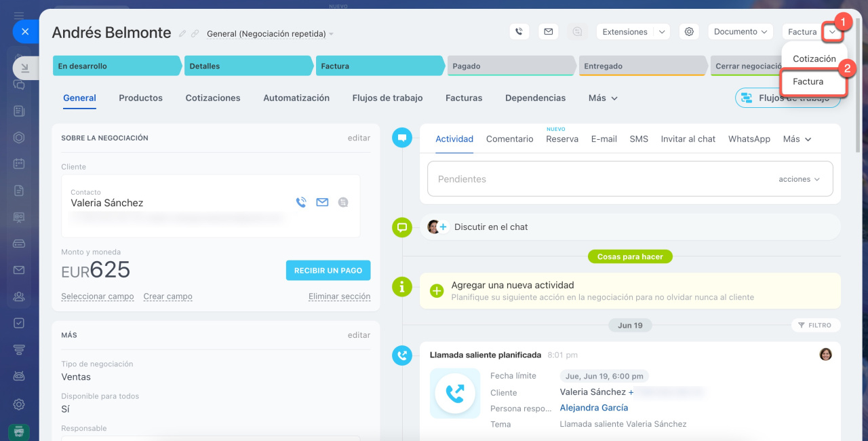Open Alejandra García's profile link
The width and height of the screenshot is (868, 441).
(x=594, y=408)
